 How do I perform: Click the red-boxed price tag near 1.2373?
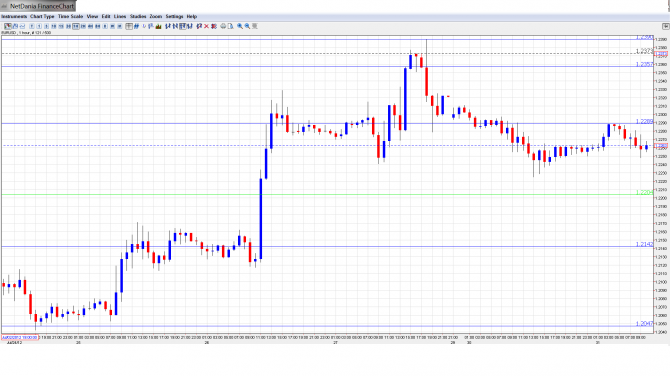pyautogui.click(x=661, y=54)
